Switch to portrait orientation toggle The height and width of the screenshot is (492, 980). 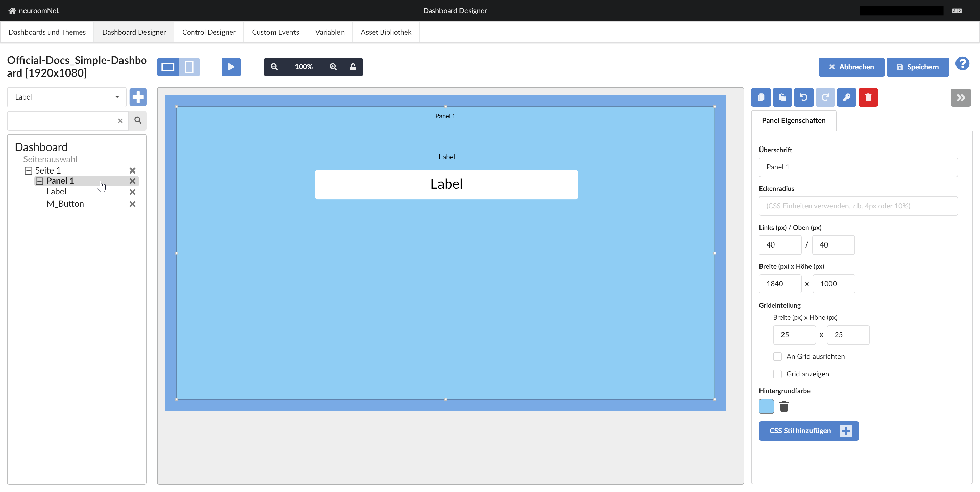(x=189, y=67)
